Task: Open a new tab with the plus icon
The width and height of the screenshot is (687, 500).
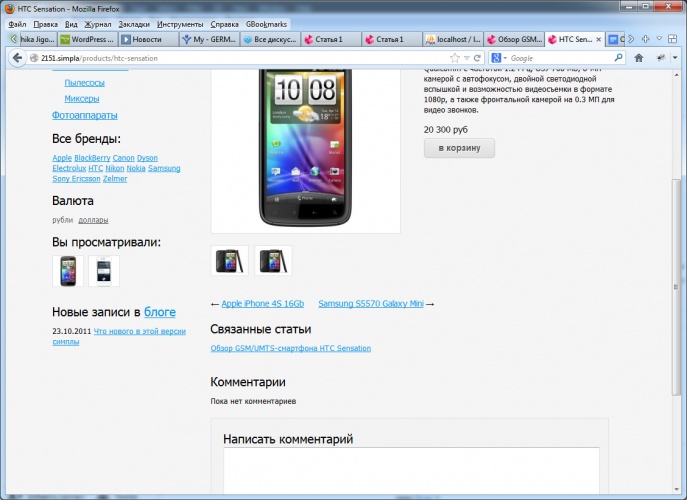Action: click(645, 39)
